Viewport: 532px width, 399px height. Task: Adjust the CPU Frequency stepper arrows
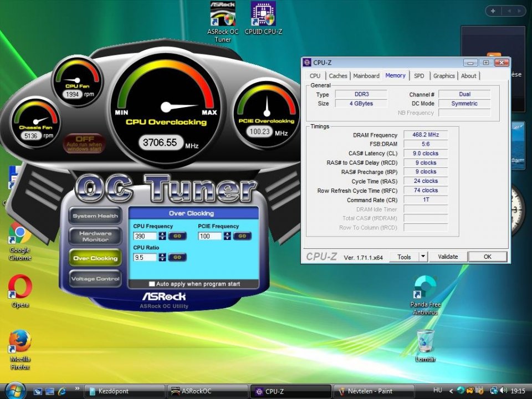(x=162, y=236)
